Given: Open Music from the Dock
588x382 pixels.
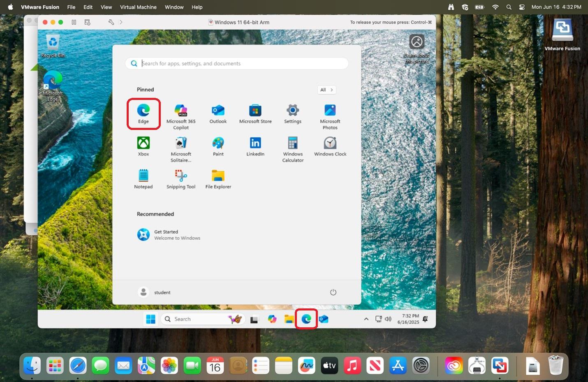Looking at the screenshot, I should click(352, 365).
